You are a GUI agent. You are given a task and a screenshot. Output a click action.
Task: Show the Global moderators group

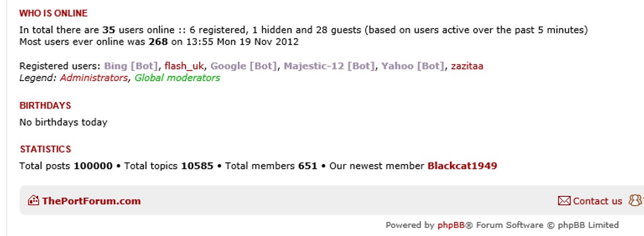click(x=177, y=78)
